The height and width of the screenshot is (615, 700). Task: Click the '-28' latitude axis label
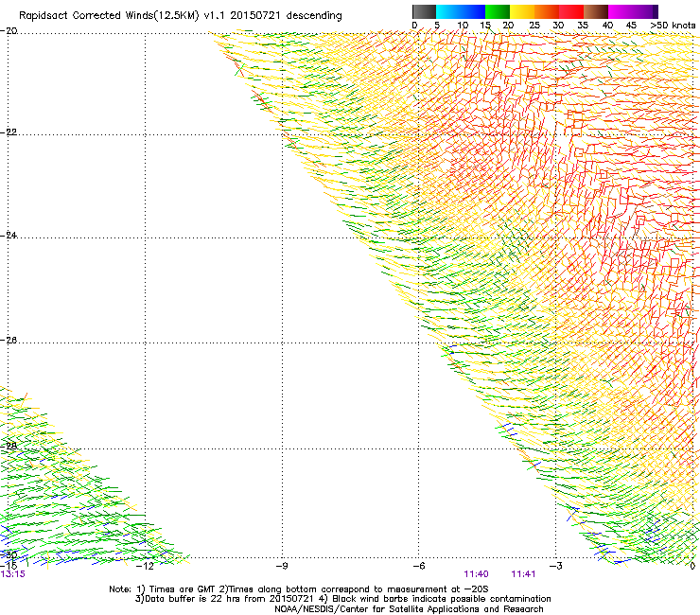click(9, 446)
